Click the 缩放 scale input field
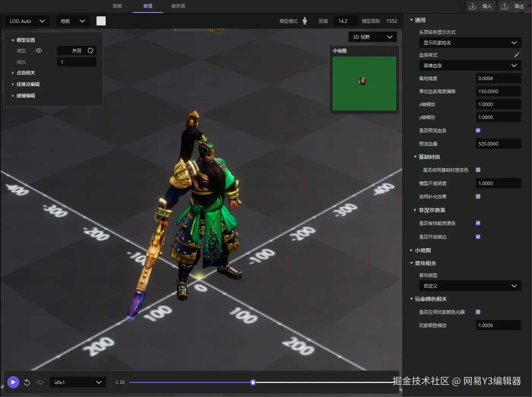The width and height of the screenshot is (532, 397). point(77,62)
